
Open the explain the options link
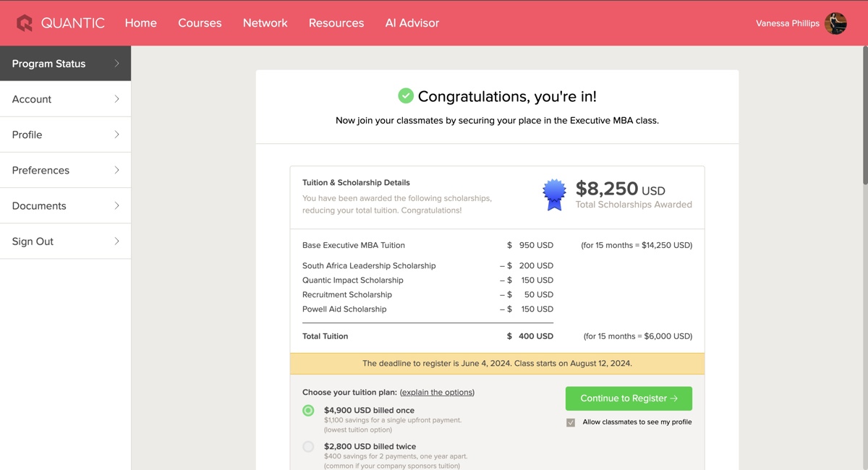point(437,393)
